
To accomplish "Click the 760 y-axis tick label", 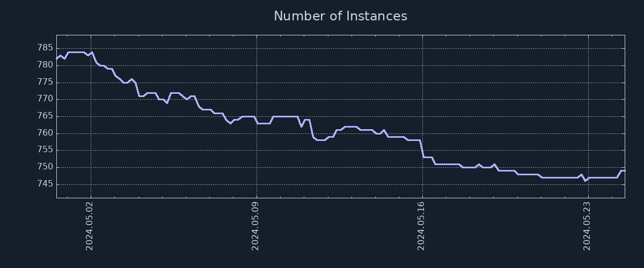I will 45,133.
